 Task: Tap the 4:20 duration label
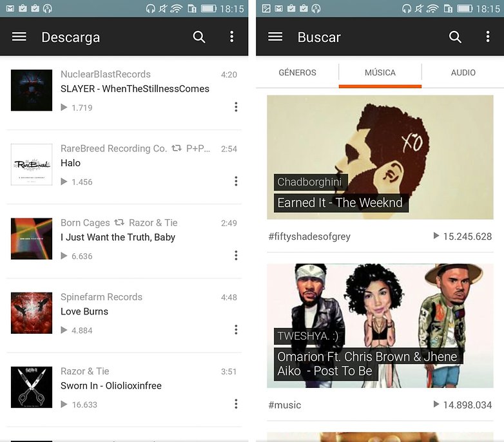coord(229,75)
